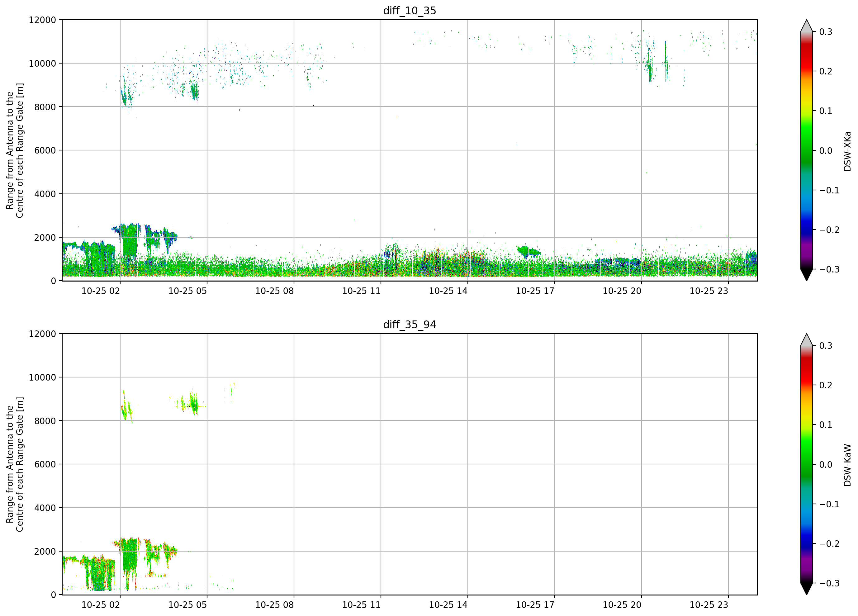Click the 10000 y-tick in diff_10_35

(42, 64)
